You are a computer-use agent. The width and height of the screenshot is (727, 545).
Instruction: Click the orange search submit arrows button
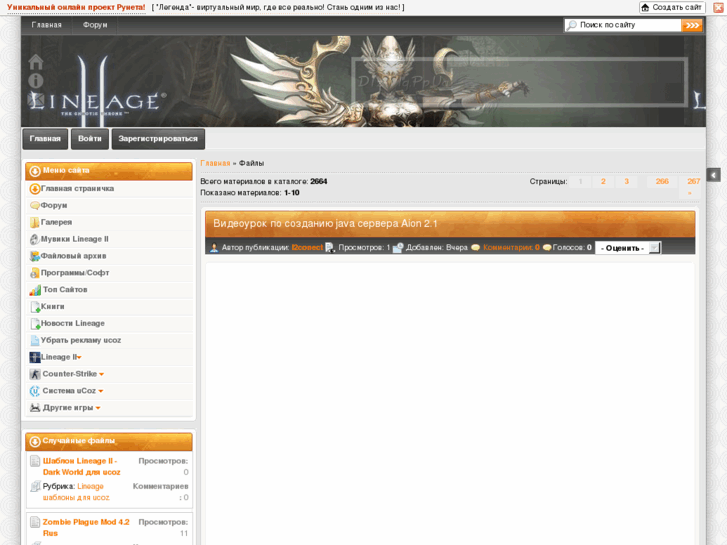[x=692, y=25]
